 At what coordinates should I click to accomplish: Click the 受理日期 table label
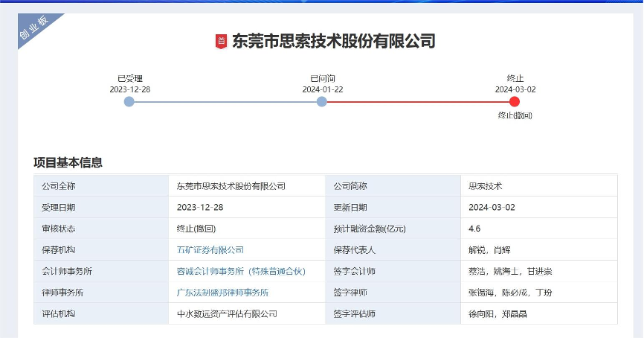(58, 208)
